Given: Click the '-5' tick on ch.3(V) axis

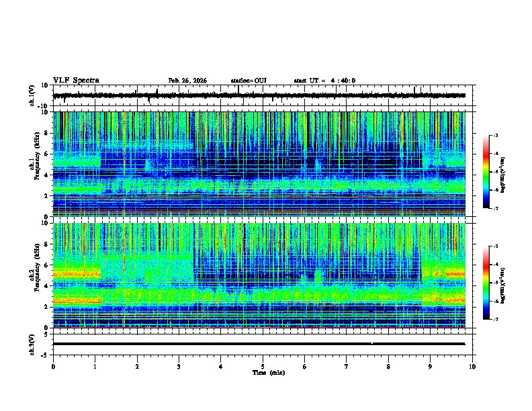Looking at the screenshot, I should [45, 355].
